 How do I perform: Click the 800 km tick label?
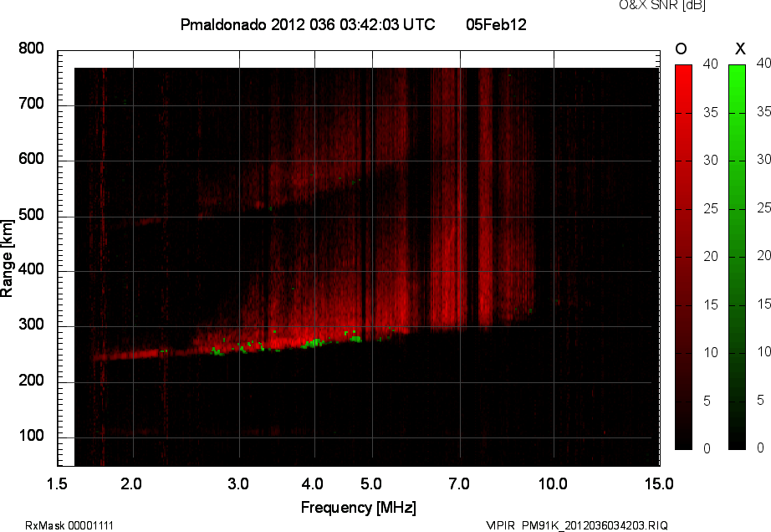(31, 49)
